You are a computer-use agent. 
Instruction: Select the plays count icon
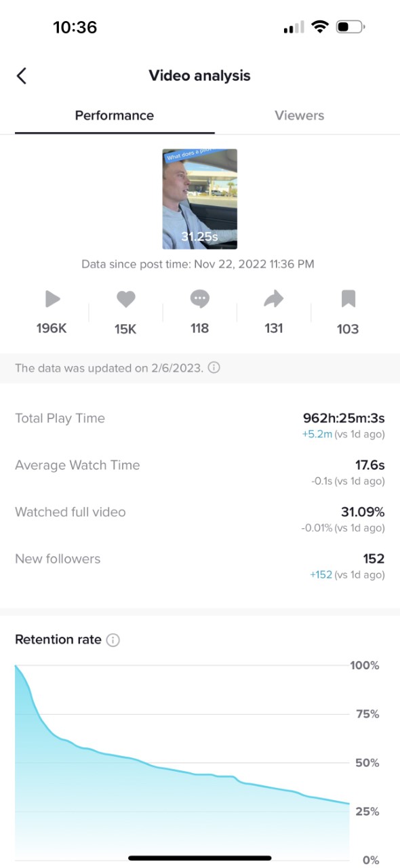(x=52, y=299)
